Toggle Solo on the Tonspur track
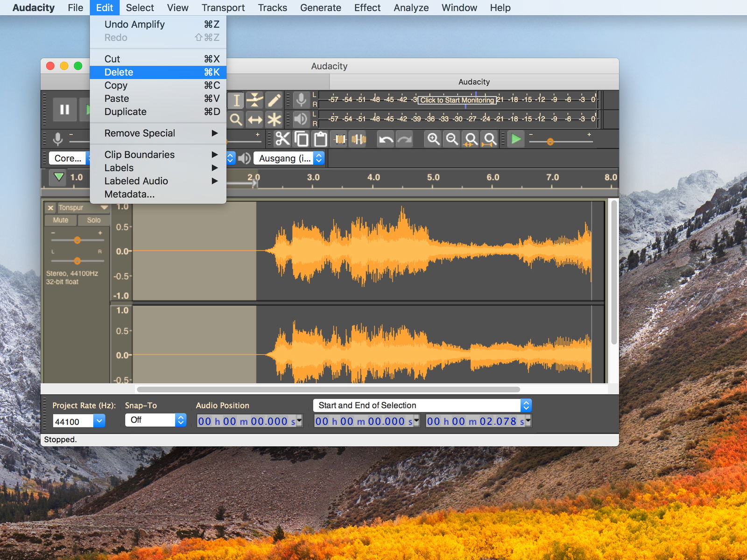The height and width of the screenshot is (560, 747). (93, 220)
